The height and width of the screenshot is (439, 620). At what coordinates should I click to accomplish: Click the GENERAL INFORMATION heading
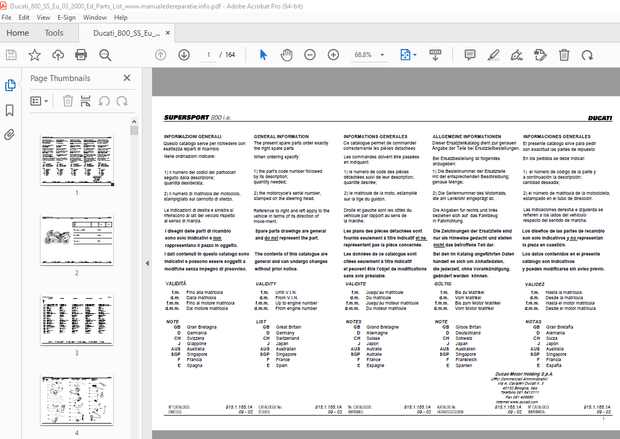pyautogui.click(x=281, y=136)
